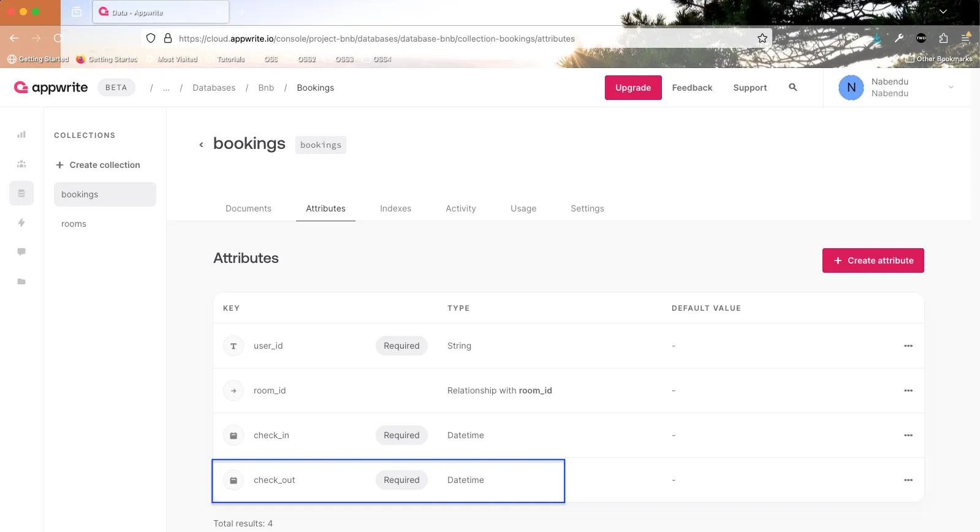Open the three-dot menu for check_in row
This screenshot has width=980, height=532.
click(x=908, y=435)
